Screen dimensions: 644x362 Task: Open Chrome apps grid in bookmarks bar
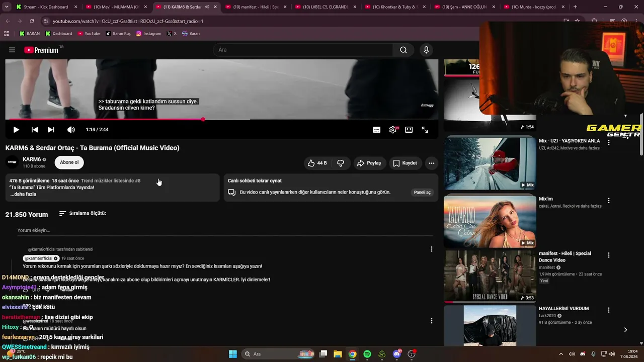tap(7, 34)
